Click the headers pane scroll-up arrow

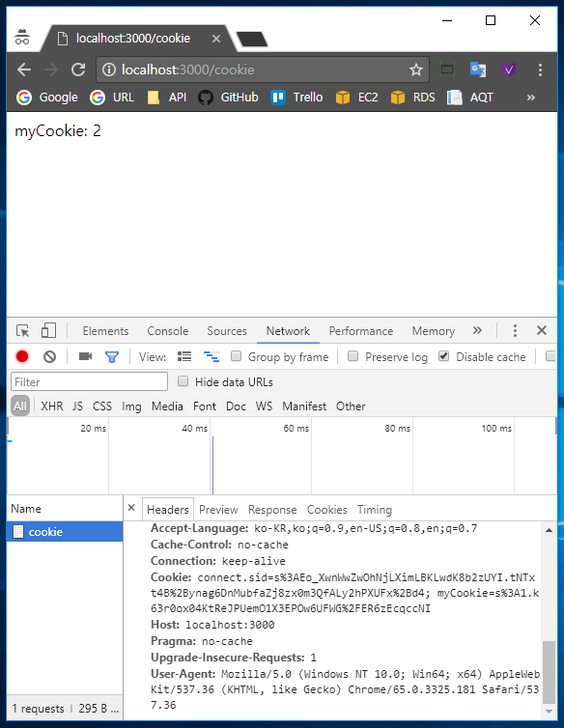point(550,530)
